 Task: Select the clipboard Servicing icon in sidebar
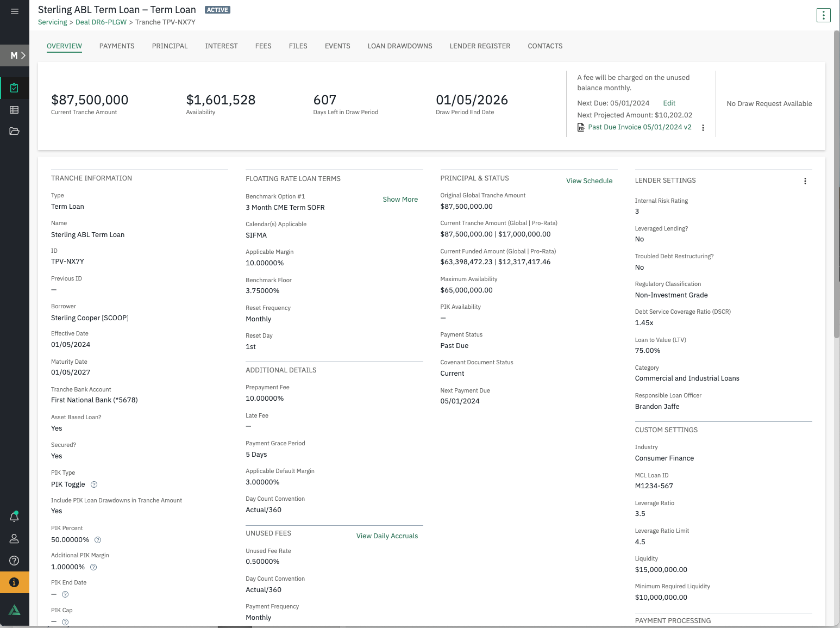14,88
